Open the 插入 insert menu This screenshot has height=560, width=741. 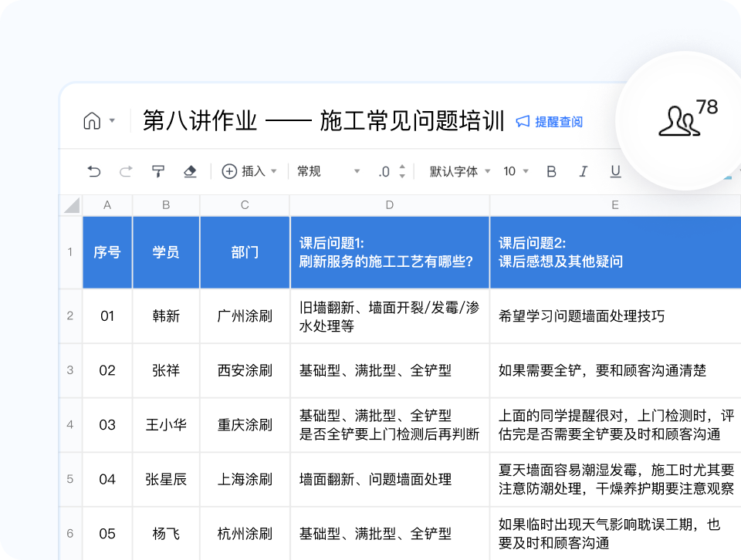pyautogui.click(x=249, y=171)
